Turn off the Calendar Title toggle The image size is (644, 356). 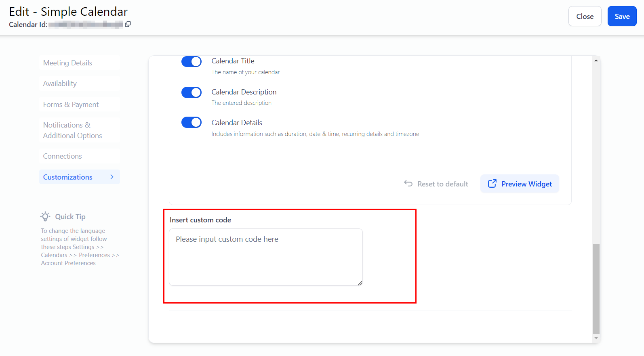192,61
